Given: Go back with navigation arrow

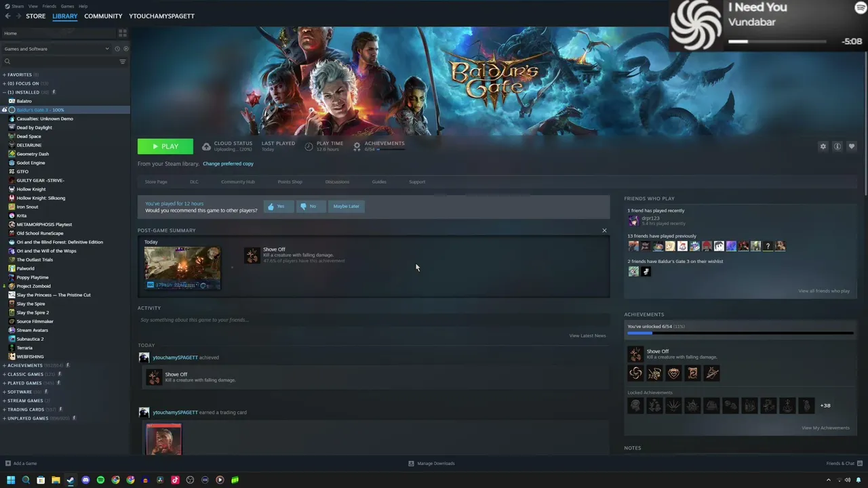Looking at the screenshot, I should click(x=7, y=16).
